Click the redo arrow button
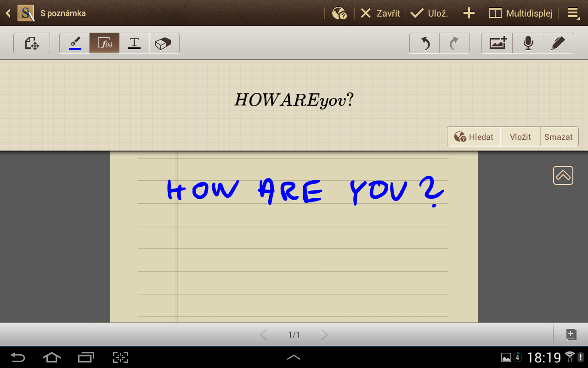 (x=454, y=43)
